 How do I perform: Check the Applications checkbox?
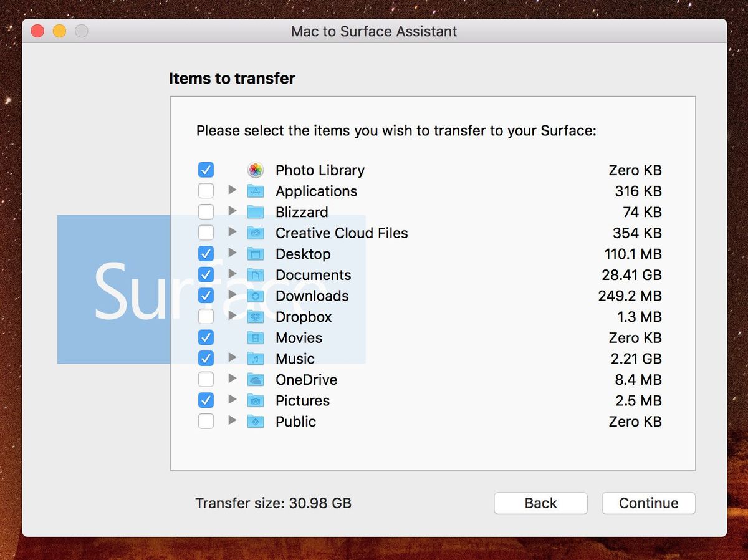(206, 191)
